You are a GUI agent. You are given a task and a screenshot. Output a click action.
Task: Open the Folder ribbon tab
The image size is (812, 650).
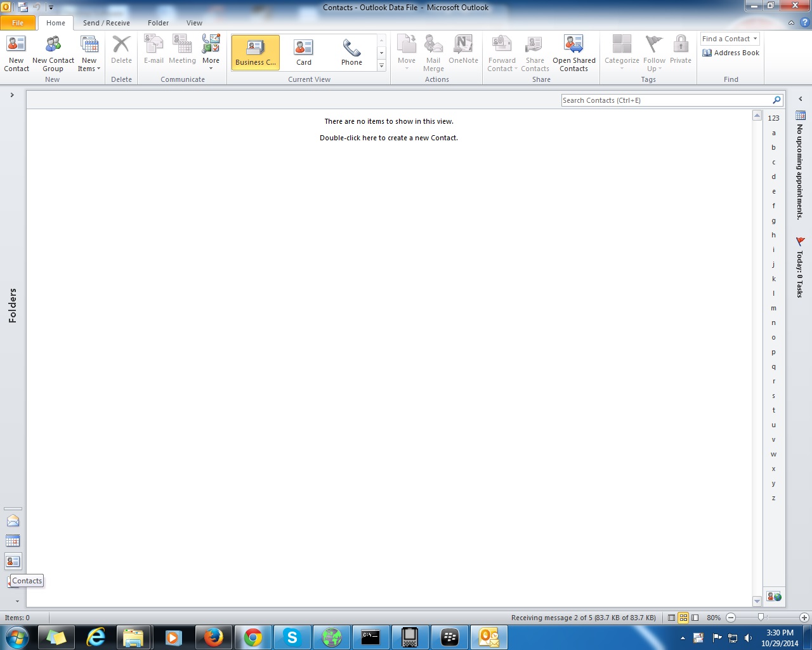[x=159, y=23]
